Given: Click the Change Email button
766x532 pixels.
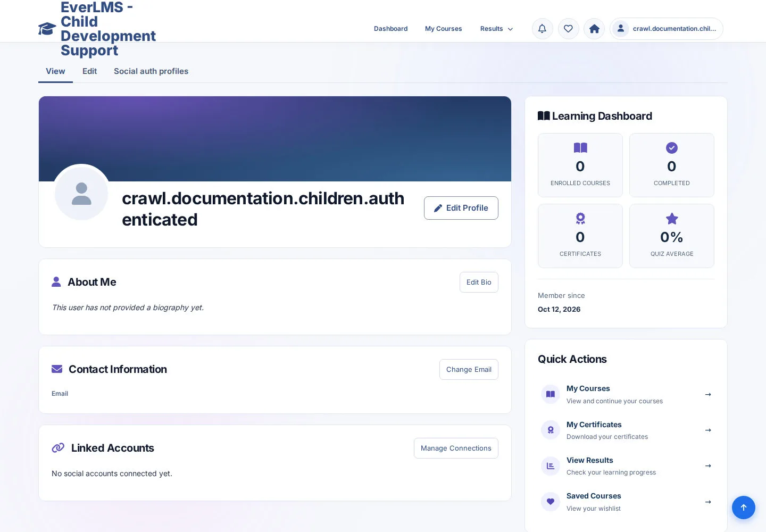Looking at the screenshot, I should click(469, 370).
